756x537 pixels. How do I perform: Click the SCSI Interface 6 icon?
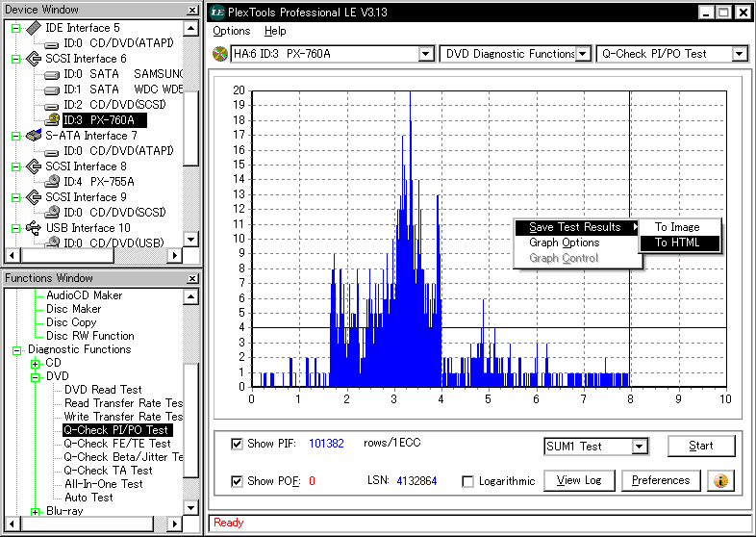34,59
